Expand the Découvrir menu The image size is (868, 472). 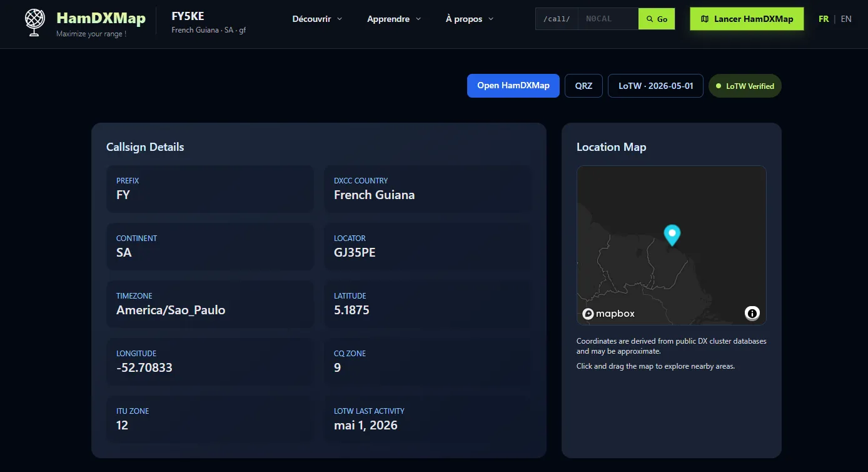click(317, 19)
